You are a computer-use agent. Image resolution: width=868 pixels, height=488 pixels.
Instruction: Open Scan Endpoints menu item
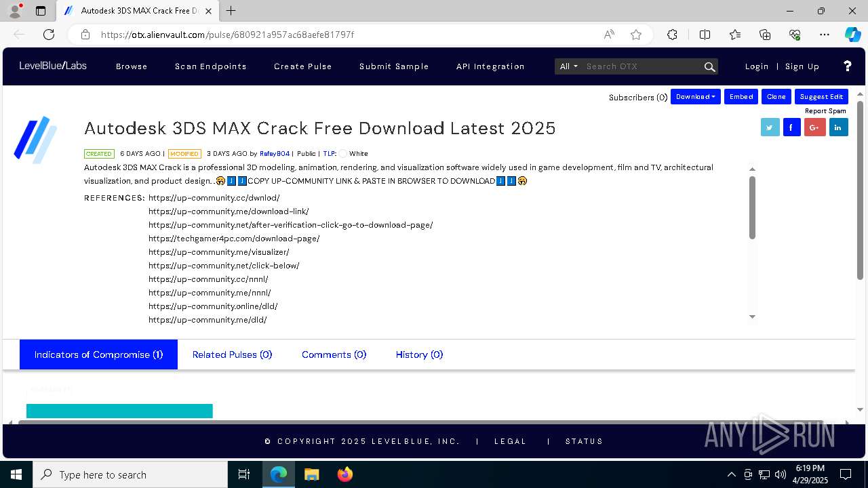click(211, 66)
